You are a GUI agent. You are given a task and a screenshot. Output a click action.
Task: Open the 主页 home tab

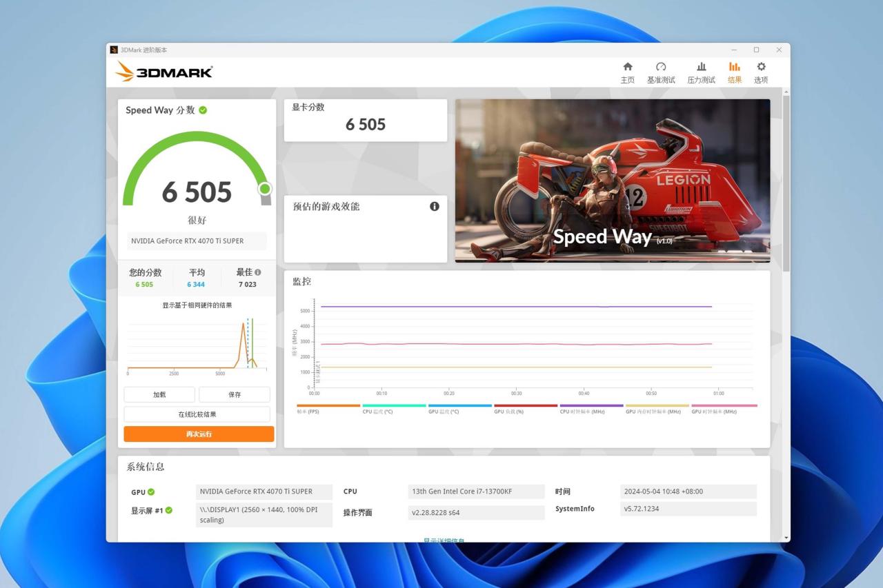[x=627, y=72]
